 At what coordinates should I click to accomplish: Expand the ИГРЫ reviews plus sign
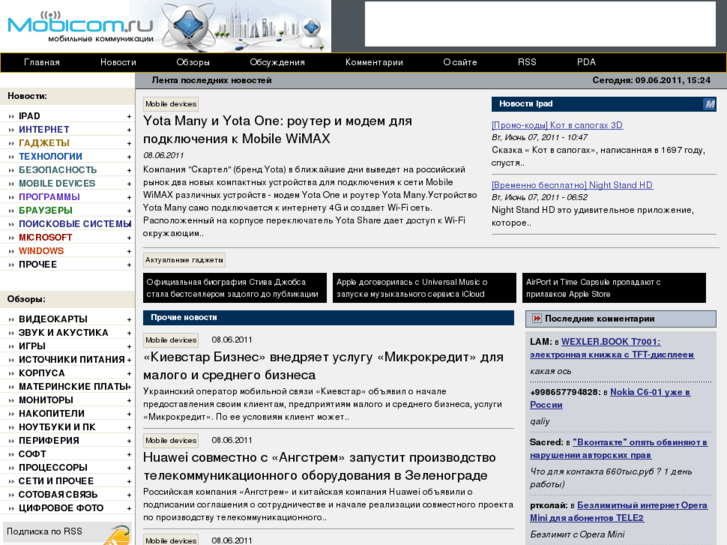pos(129,346)
